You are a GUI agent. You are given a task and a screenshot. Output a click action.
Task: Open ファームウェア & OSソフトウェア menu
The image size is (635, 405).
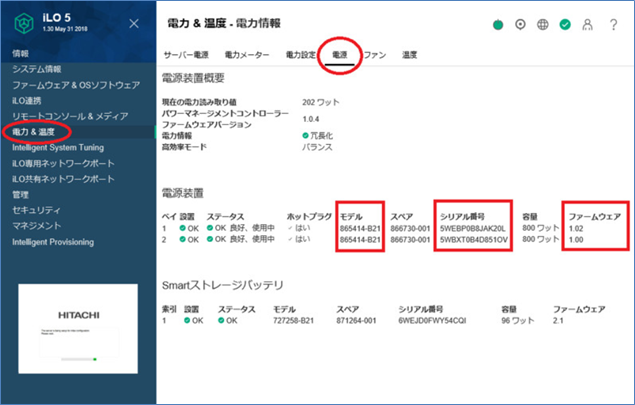[x=76, y=85]
